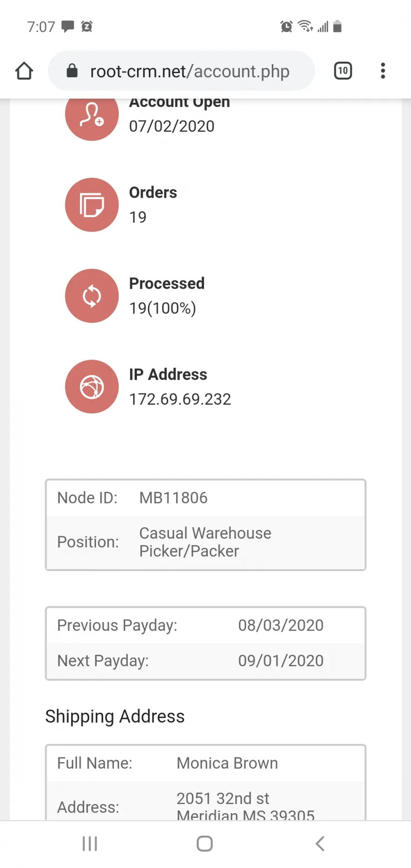Tap the Shipping Address heading
The height and width of the screenshot is (868, 411).
pyautogui.click(x=115, y=716)
